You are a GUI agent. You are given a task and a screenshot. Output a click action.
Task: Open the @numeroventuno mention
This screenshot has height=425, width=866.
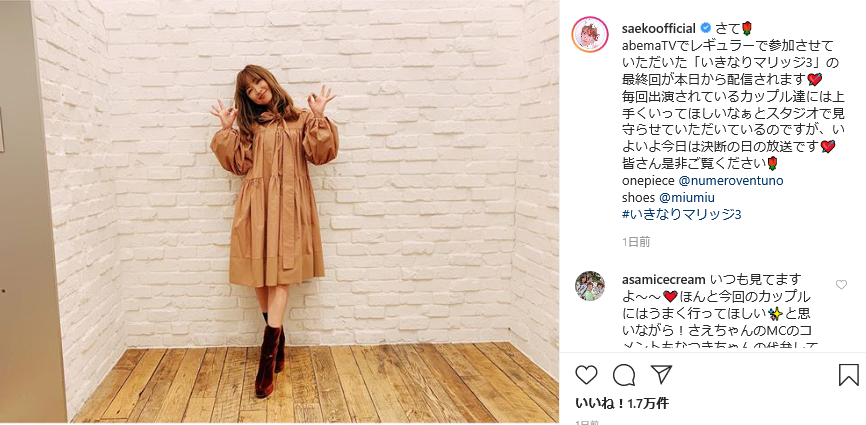point(730,180)
